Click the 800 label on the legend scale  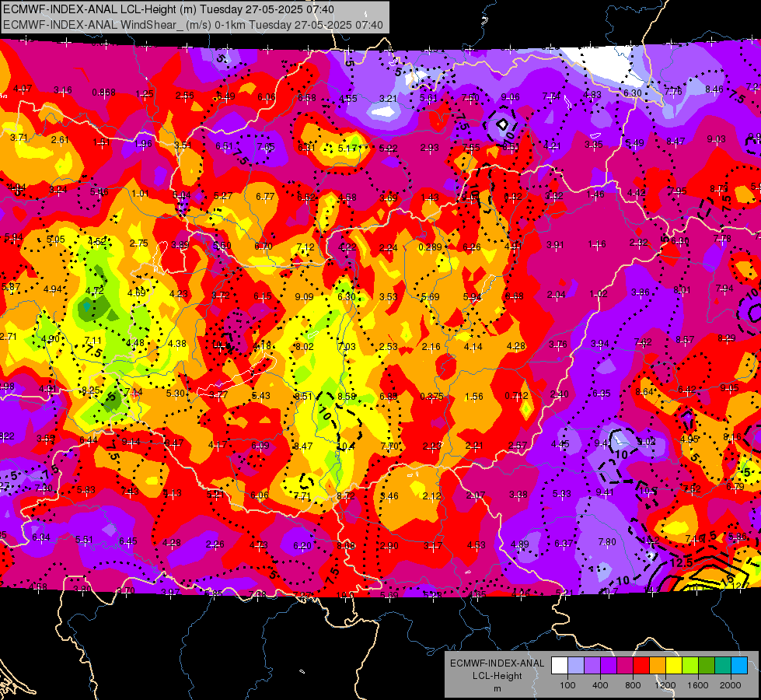coord(633,685)
